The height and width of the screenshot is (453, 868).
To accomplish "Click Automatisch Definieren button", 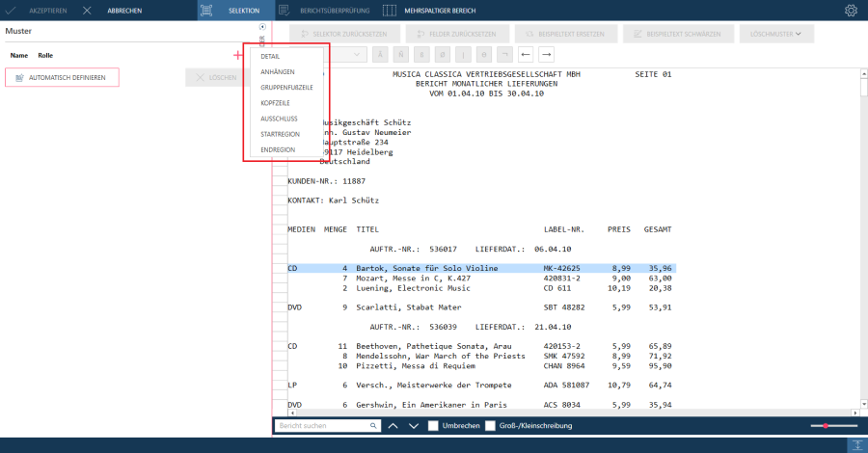I will pyautogui.click(x=62, y=77).
